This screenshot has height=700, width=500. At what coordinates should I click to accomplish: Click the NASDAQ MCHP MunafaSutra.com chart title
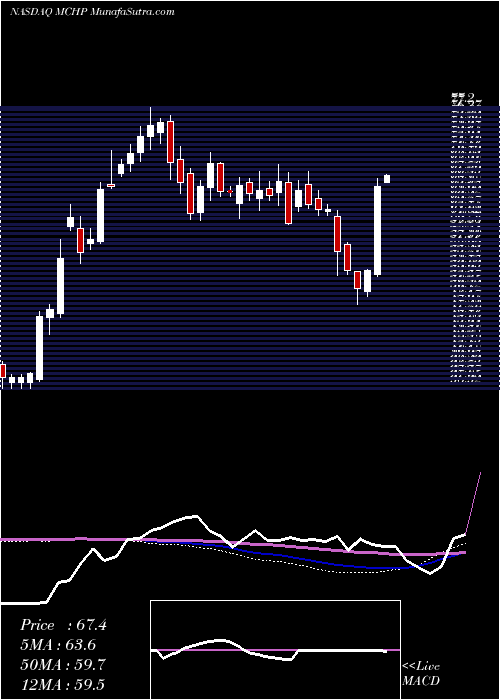92,12
